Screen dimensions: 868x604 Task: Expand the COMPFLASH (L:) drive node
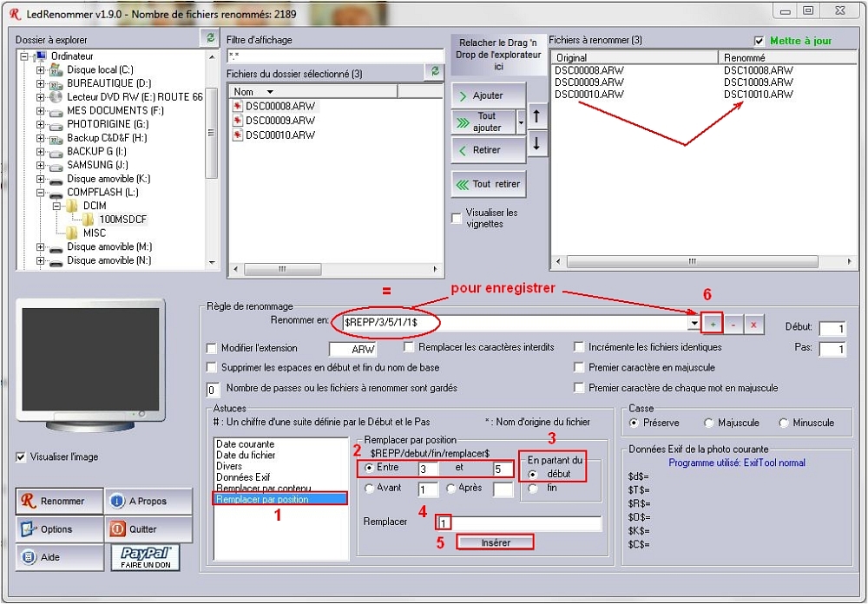40,192
